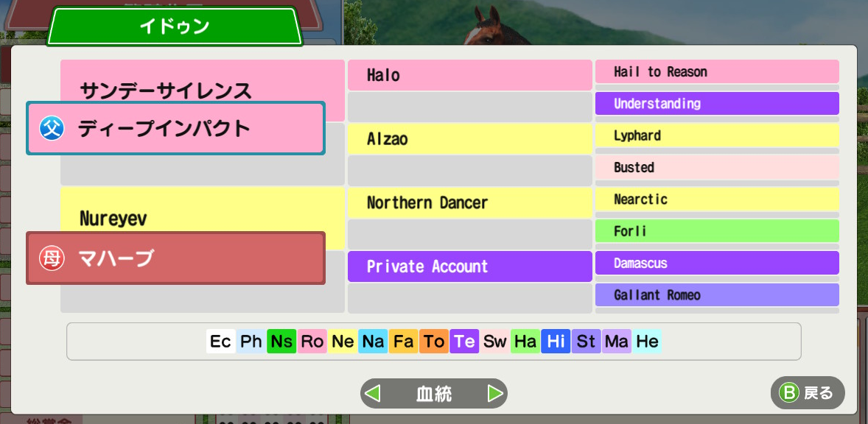Click the Te purple bloodline swatch
Image resolution: width=868 pixels, height=424 pixels.
click(464, 342)
